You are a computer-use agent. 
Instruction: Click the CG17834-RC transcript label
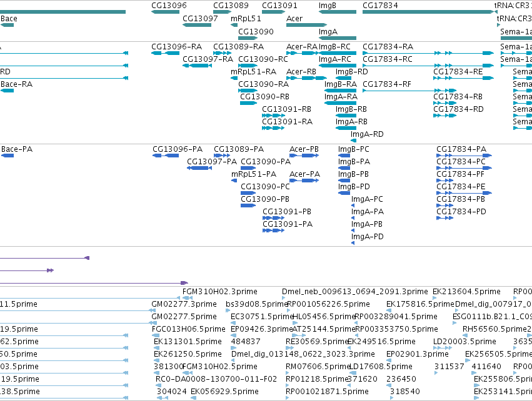pyautogui.click(x=388, y=59)
